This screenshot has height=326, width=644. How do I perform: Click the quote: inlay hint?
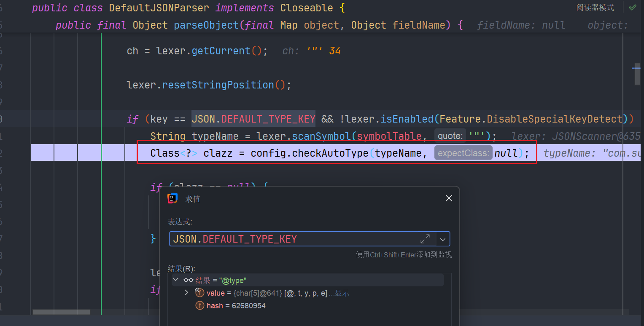coord(450,136)
